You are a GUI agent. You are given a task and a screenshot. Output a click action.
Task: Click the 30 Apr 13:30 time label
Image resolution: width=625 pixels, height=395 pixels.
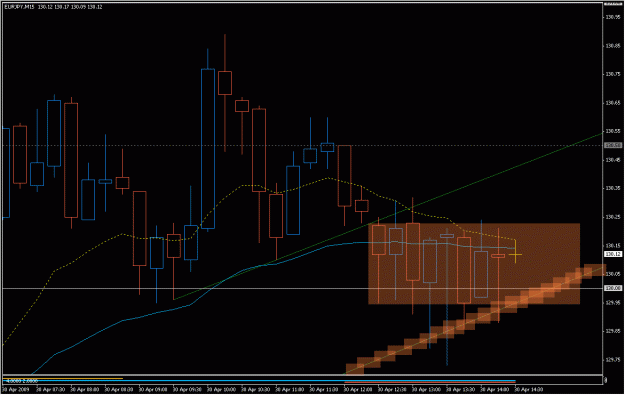(x=461, y=389)
